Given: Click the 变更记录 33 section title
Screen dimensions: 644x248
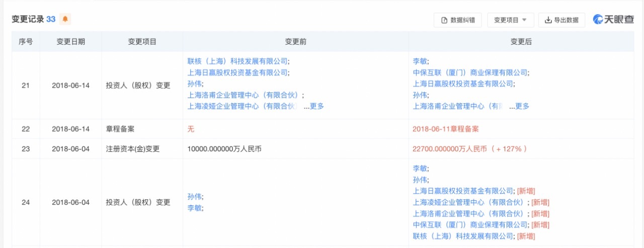Looking at the screenshot, I should click(x=33, y=19).
